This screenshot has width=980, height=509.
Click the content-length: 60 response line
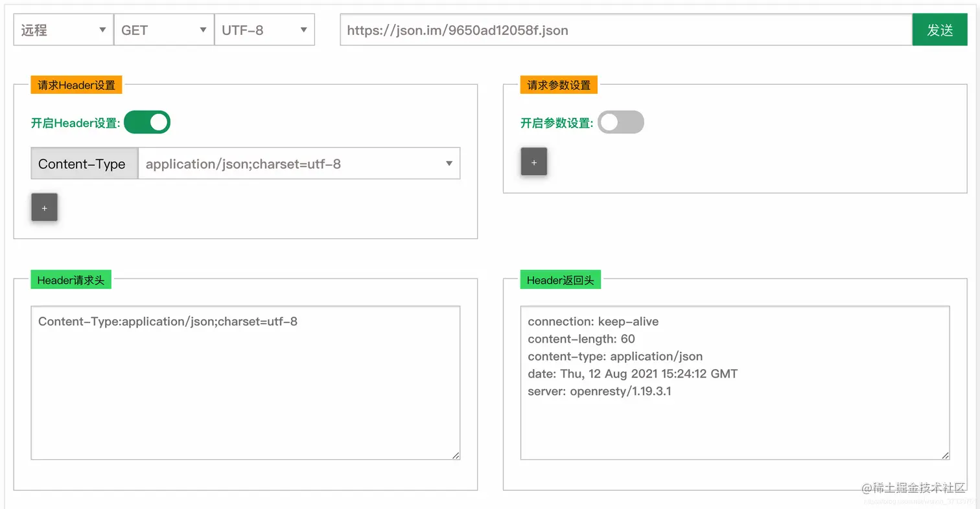(581, 339)
